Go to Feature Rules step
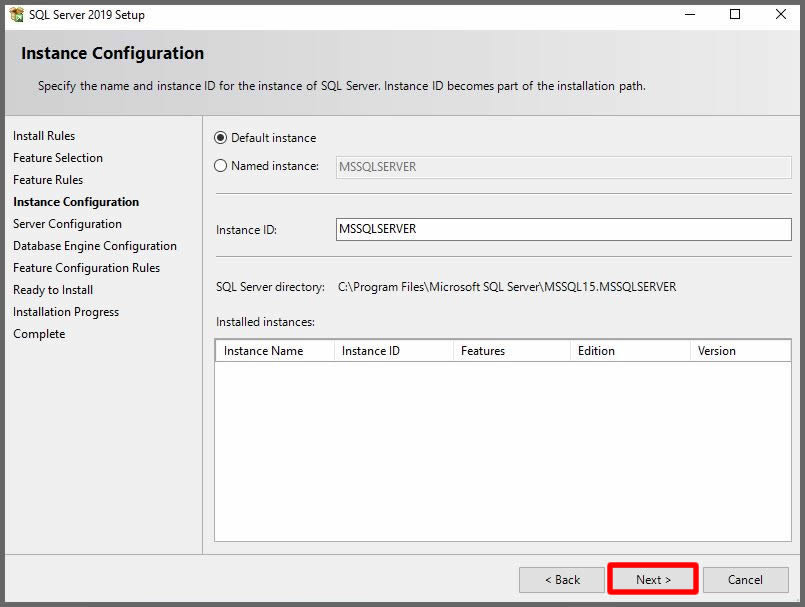 pos(48,180)
